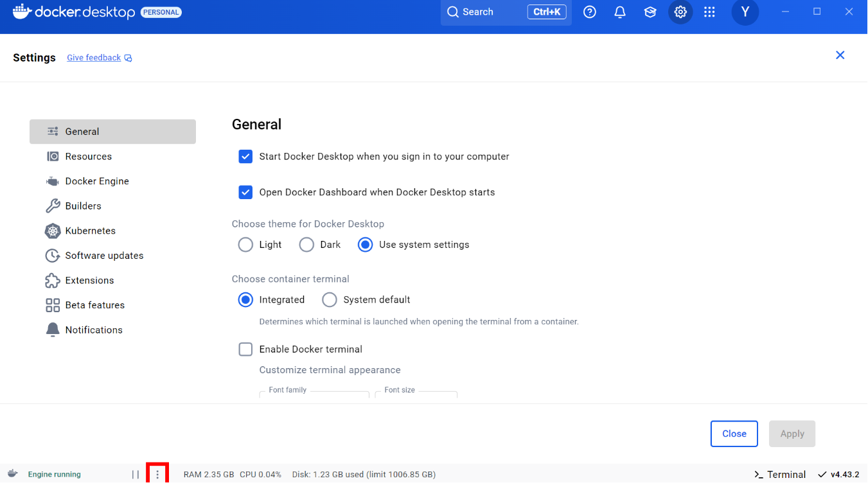Click the Font family field
This screenshot has width=868, height=485.
click(x=314, y=394)
